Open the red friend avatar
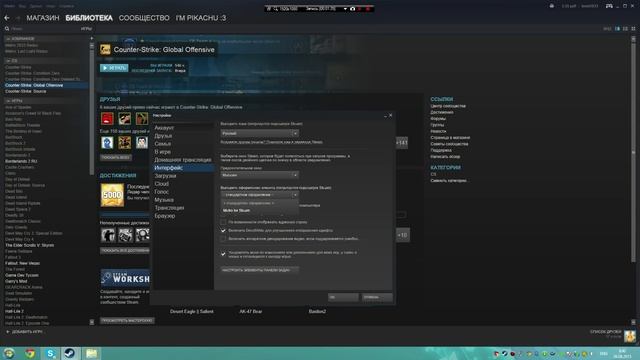 pos(107,119)
